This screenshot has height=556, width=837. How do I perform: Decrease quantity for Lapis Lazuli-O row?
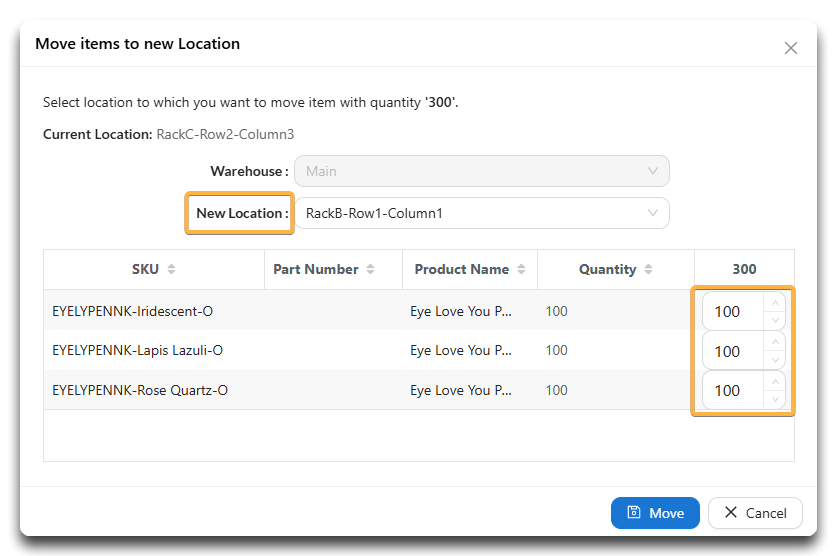[775, 360]
